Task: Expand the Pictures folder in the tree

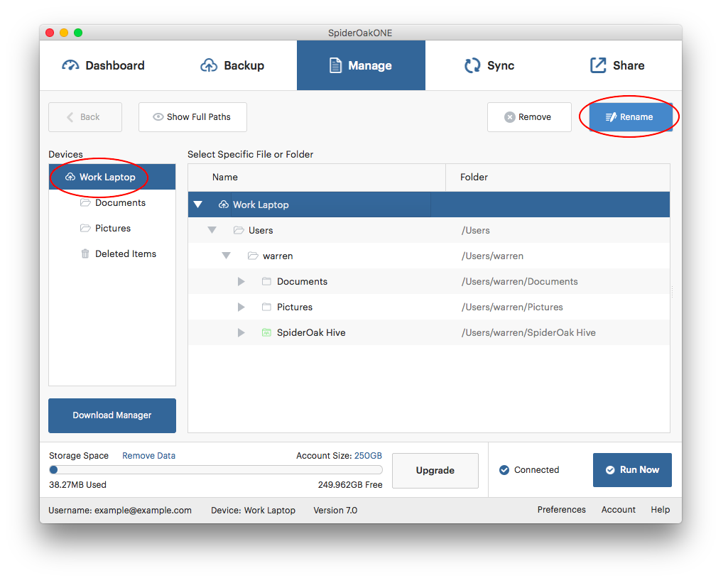Action: (241, 307)
